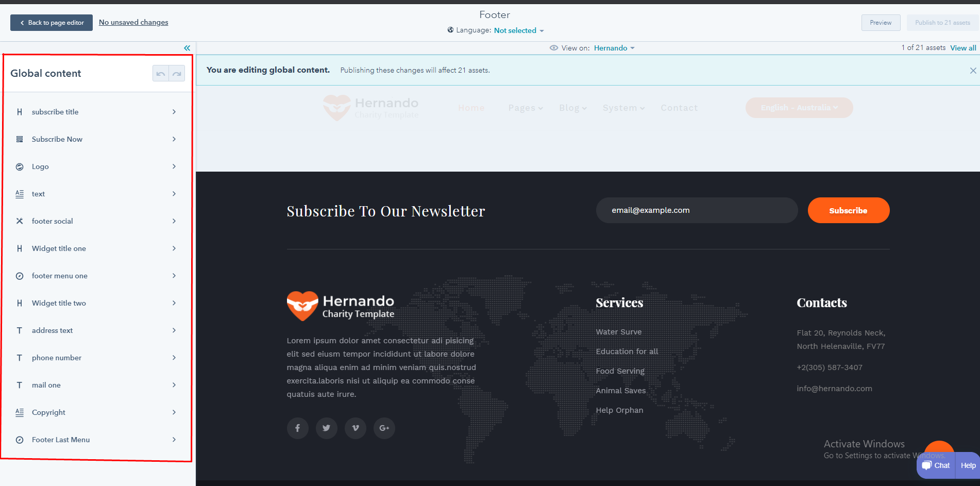Click the Facebook icon in footer
The height and width of the screenshot is (486, 980).
[x=297, y=428]
